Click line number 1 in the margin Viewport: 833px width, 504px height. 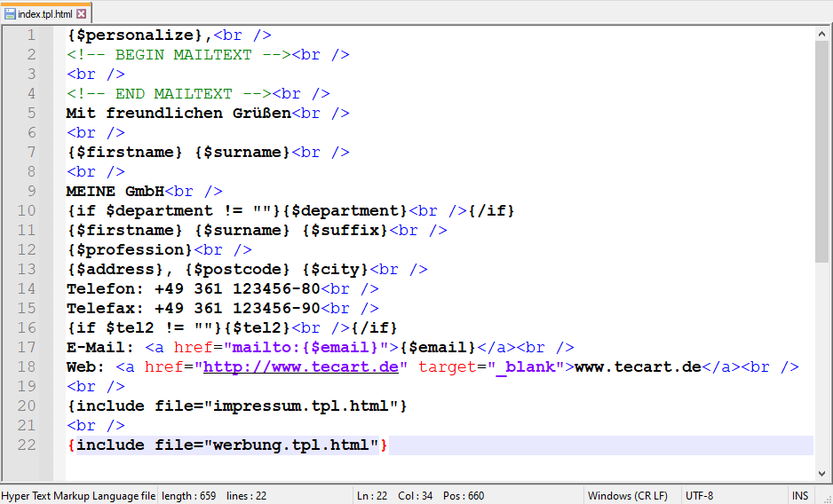[31, 35]
